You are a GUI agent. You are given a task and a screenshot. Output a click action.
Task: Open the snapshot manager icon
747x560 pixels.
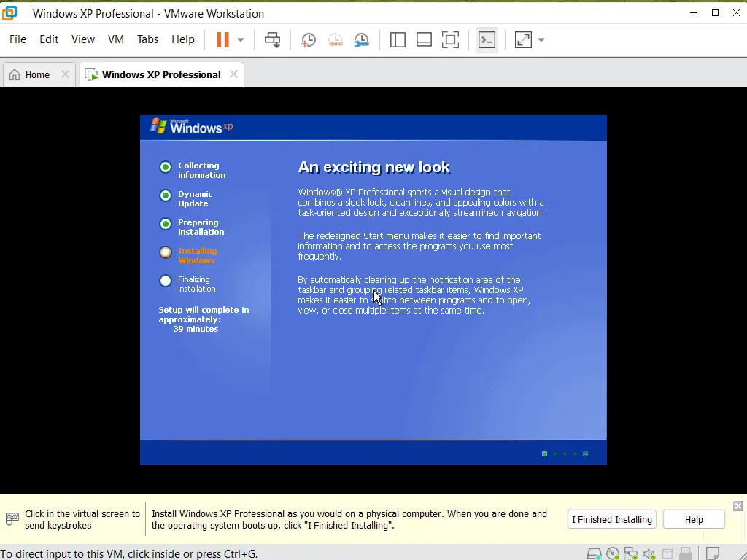click(362, 40)
